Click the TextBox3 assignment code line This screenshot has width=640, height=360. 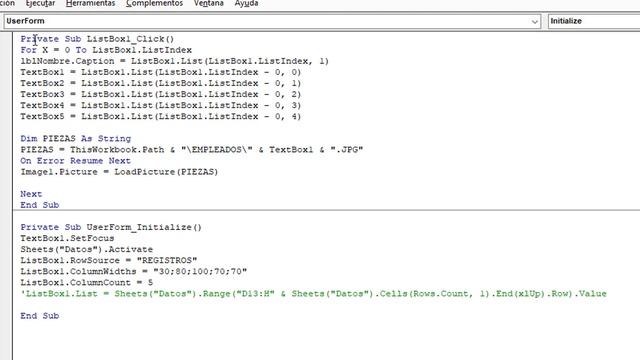coord(160,94)
